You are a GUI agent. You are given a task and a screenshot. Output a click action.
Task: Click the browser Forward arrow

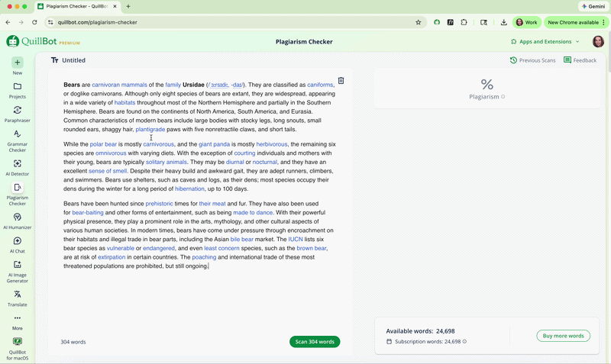point(21,22)
